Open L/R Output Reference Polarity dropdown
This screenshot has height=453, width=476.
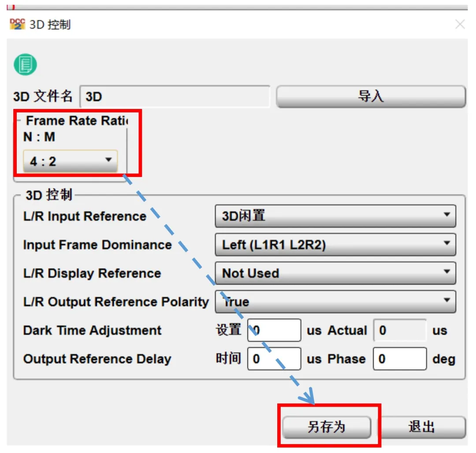[x=335, y=302]
